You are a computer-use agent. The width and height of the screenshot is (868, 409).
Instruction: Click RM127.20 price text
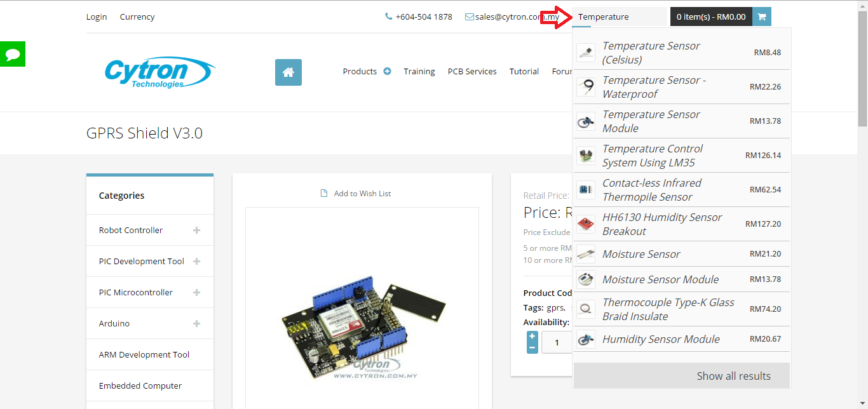click(x=763, y=224)
